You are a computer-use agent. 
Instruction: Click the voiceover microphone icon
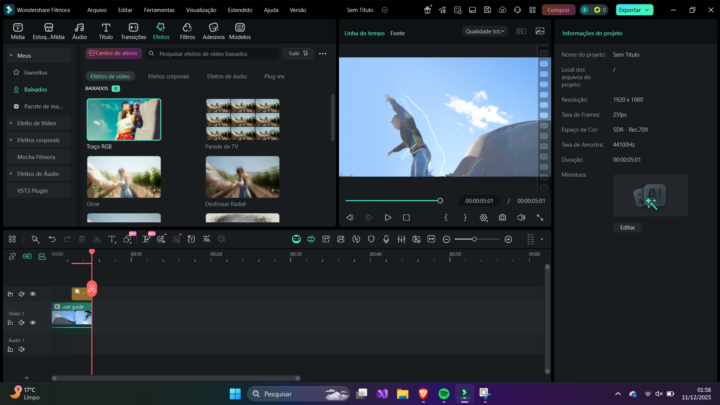pos(386,239)
